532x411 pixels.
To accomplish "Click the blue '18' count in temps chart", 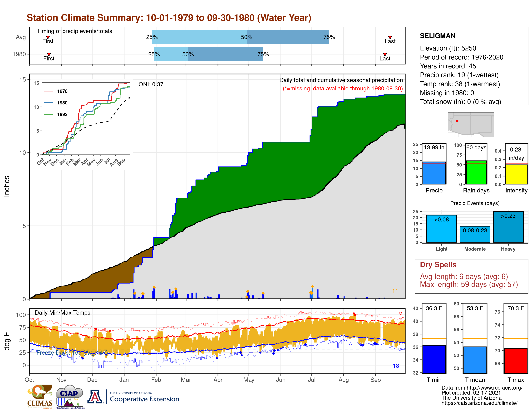I will (x=396, y=366).
